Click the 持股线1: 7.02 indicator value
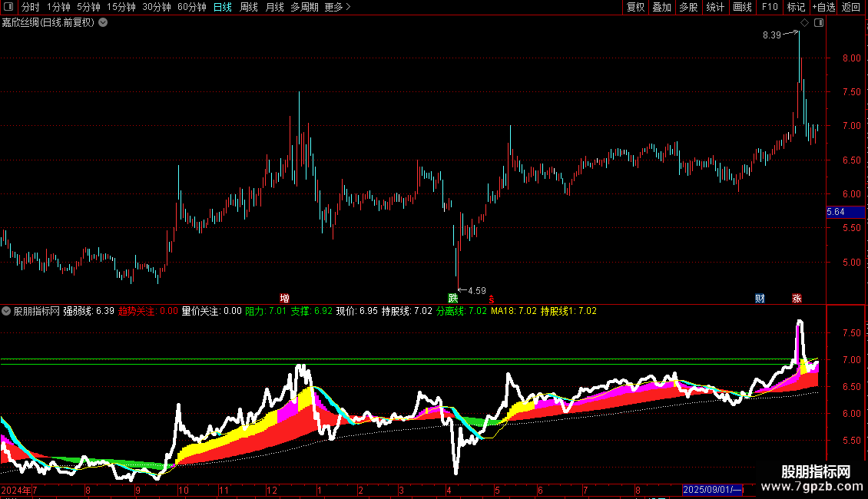The image size is (868, 499). click(568, 311)
